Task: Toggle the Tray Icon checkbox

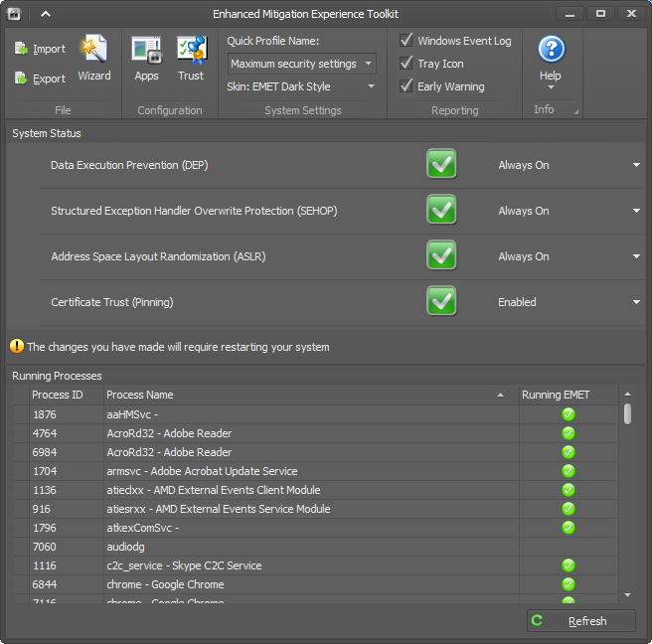Action: [407, 64]
